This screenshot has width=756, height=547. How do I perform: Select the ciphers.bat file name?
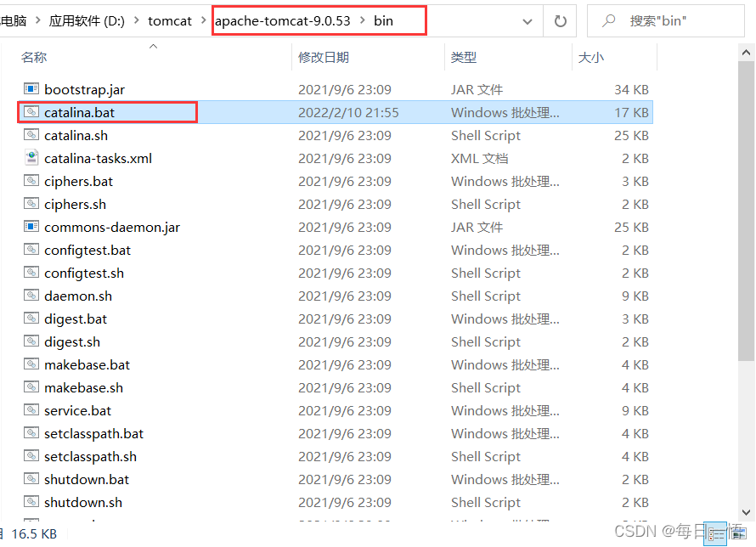point(79,181)
